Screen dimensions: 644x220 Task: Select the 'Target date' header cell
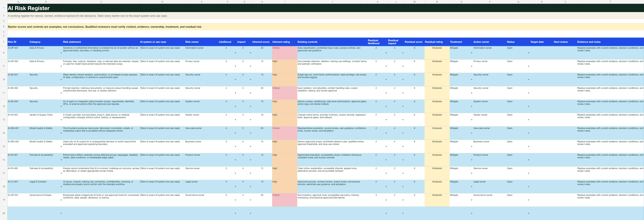click(x=542, y=42)
